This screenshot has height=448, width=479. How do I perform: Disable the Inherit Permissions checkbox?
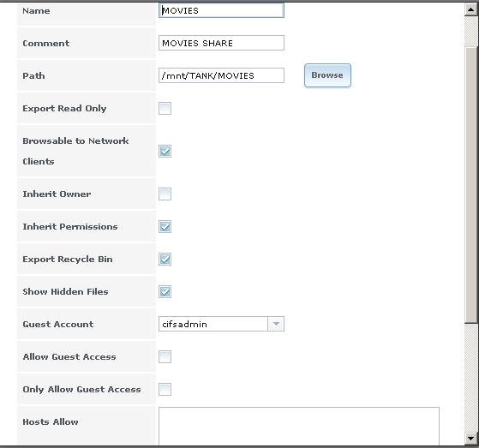tap(165, 227)
